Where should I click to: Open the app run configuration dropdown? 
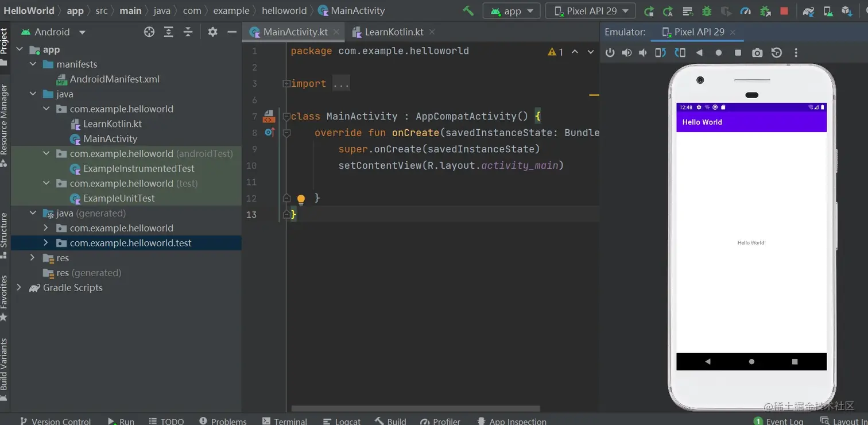pos(511,10)
